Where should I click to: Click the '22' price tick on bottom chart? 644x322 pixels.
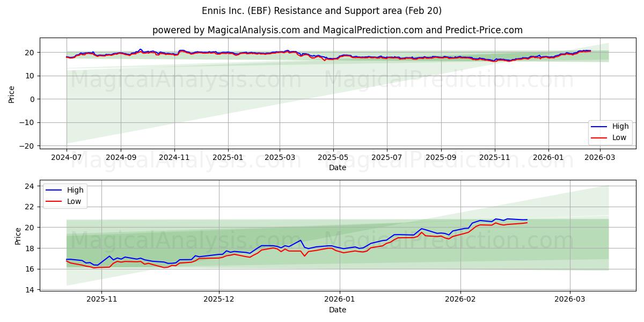click(x=30, y=207)
